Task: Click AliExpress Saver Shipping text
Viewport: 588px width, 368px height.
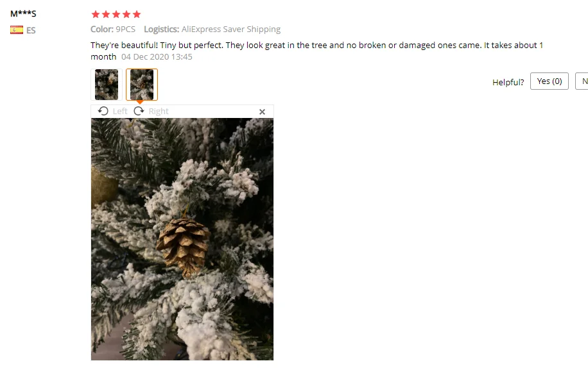Action: (x=231, y=29)
